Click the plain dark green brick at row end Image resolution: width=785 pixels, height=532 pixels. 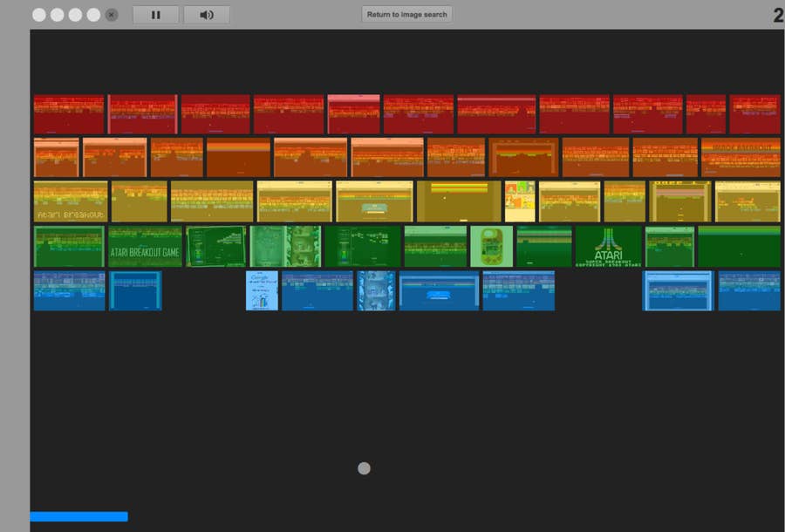(739, 247)
